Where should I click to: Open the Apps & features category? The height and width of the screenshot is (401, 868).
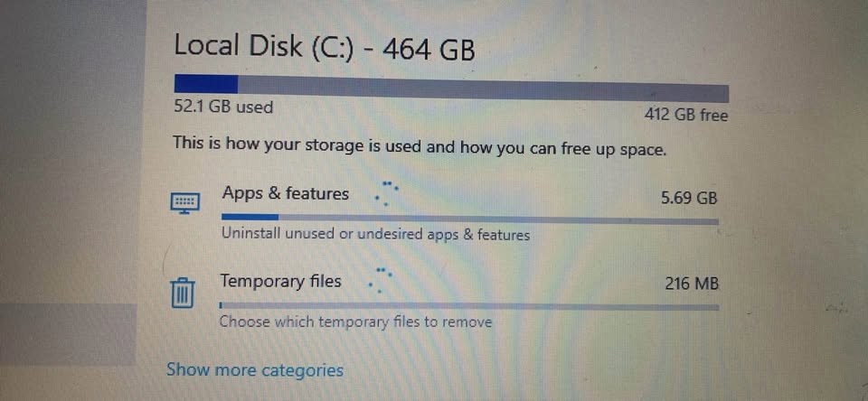[286, 193]
